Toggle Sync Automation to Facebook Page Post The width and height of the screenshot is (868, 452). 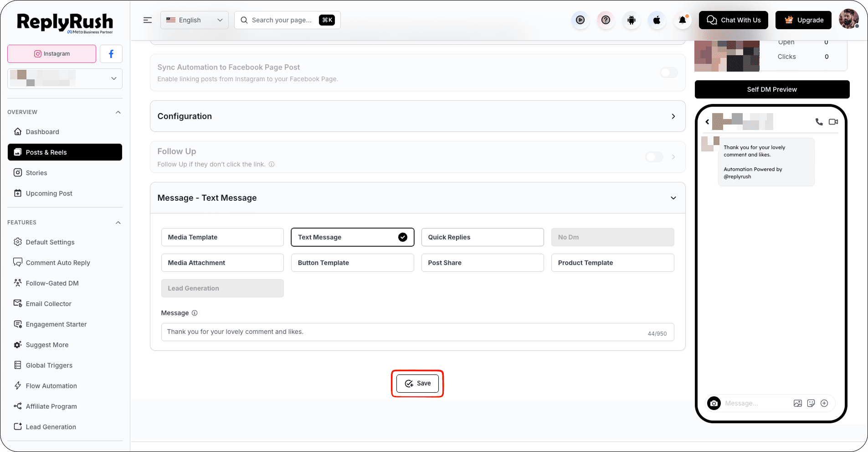click(x=669, y=73)
